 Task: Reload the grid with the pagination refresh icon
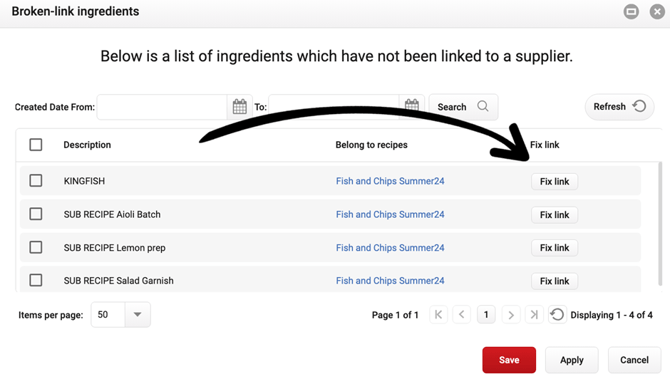[x=557, y=315]
